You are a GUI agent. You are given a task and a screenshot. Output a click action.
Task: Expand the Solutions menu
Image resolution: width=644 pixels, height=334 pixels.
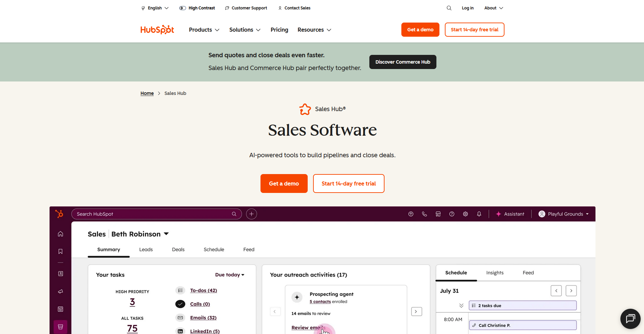(245, 30)
